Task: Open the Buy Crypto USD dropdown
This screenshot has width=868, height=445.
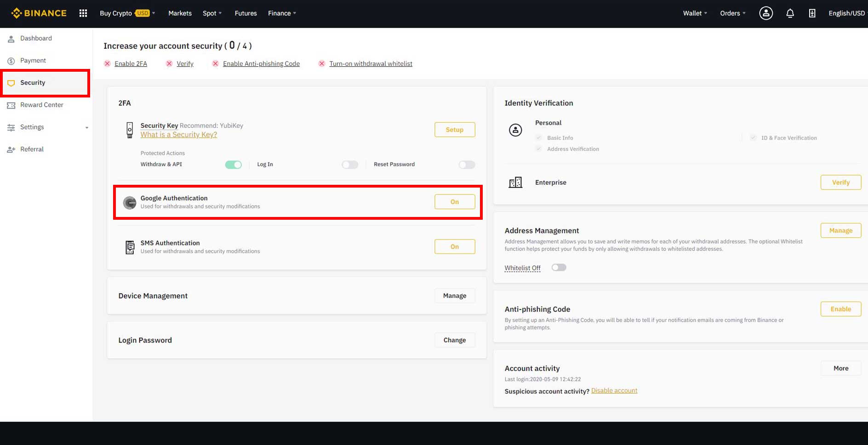Action: coord(127,13)
